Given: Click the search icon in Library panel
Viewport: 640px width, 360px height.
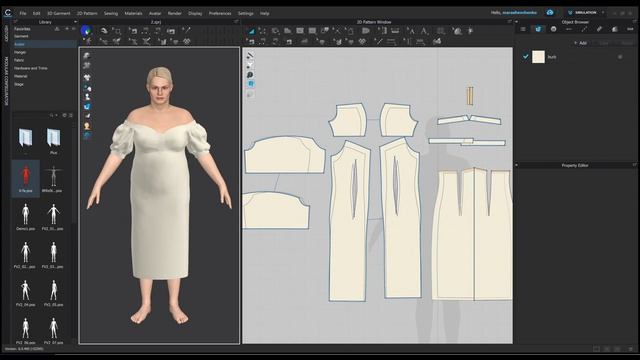Looking at the screenshot, I should [51, 116].
